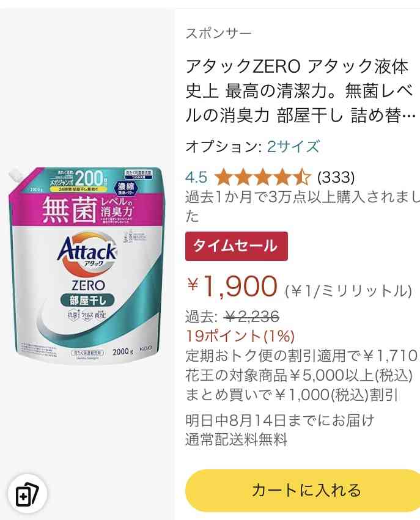Click the ¥1,900 sale price

[x=232, y=286]
